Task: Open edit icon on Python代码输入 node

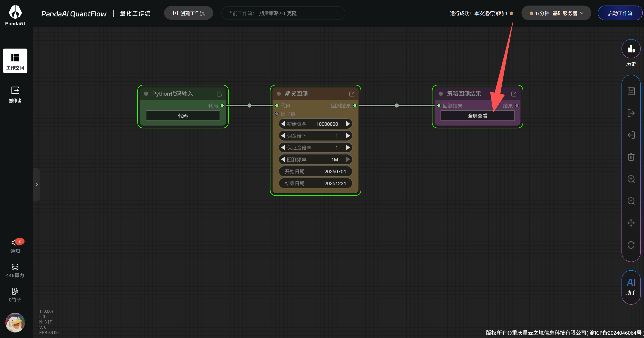Action: coord(219,94)
